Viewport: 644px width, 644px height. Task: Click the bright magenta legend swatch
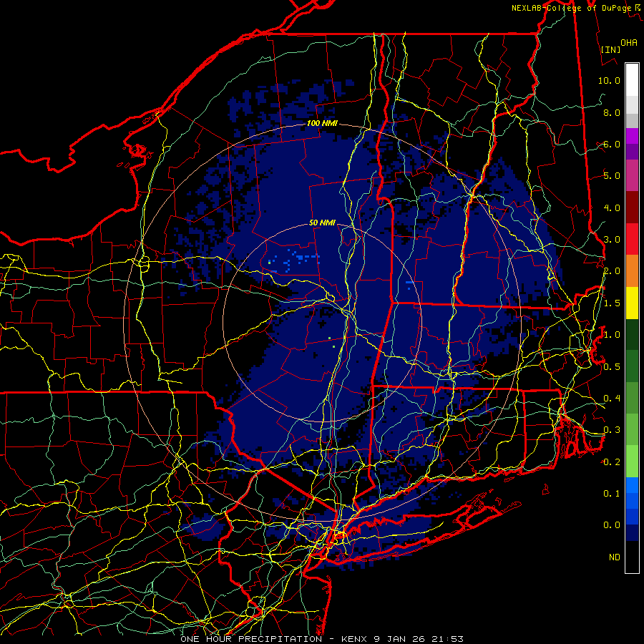pos(632,136)
